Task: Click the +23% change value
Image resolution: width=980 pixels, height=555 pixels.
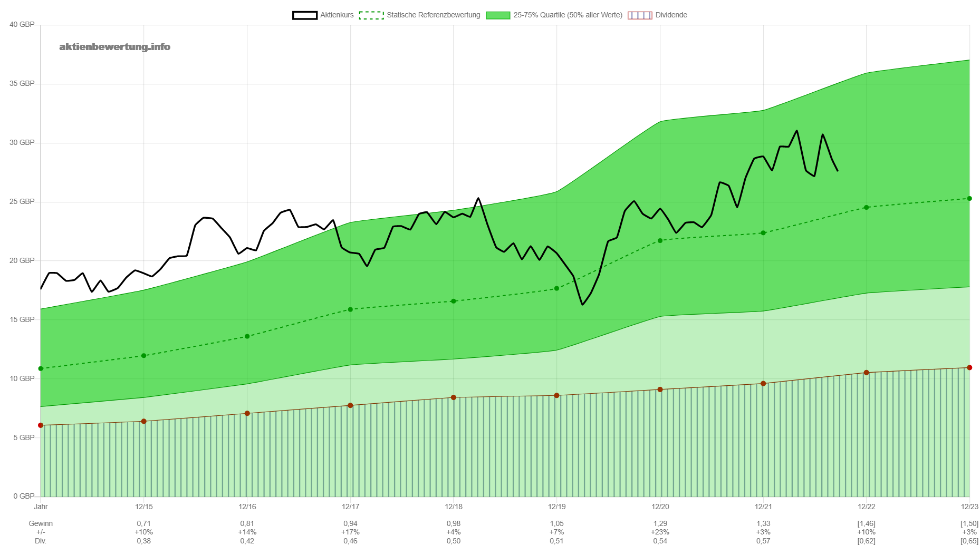Action: click(x=660, y=532)
